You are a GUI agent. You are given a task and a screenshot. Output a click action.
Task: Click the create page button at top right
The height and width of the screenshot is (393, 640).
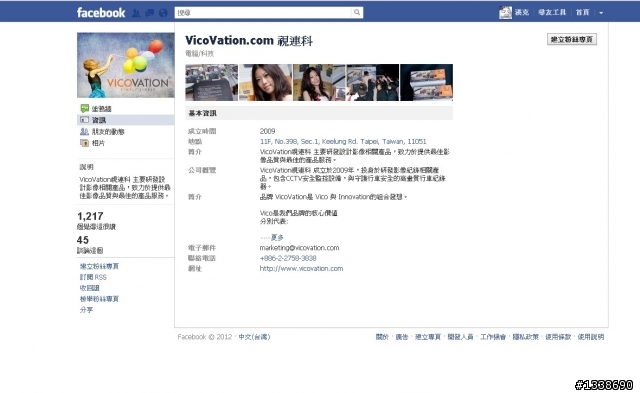point(572,39)
